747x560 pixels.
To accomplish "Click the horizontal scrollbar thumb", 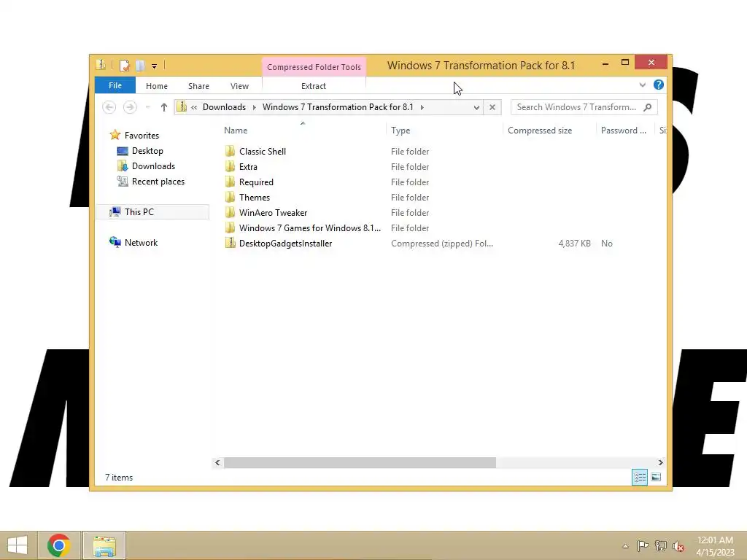I will [x=360, y=462].
